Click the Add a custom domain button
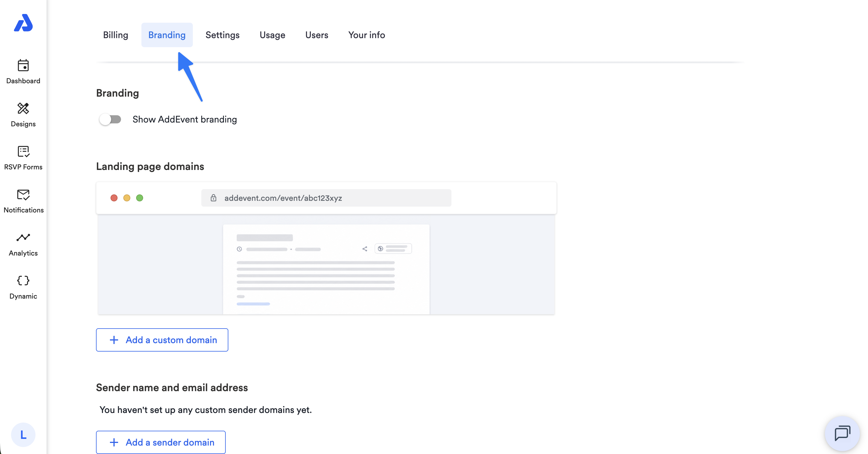Image resolution: width=868 pixels, height=454 pixels. pos(162,340)
